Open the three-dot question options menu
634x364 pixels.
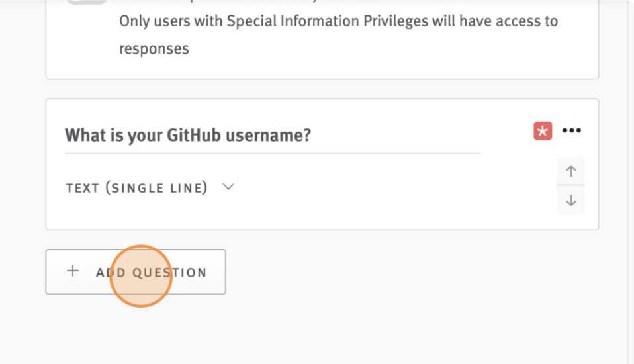point(572,130)
